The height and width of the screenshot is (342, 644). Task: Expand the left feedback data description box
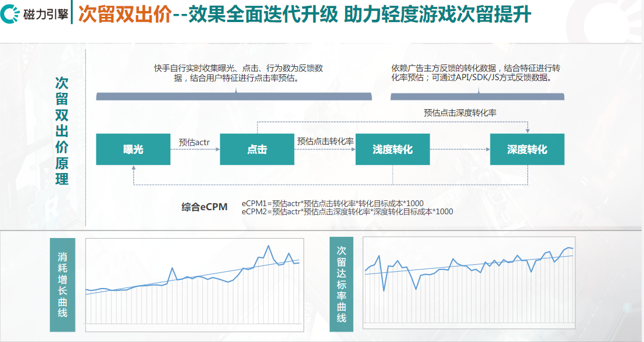click(238, 71)
